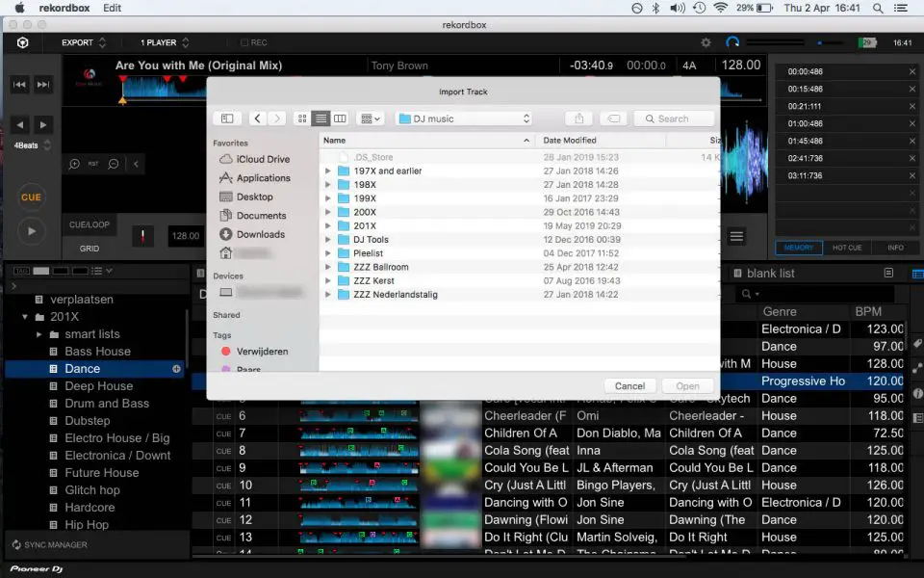Click the share icon in dialog toolbar
The image size is (924, 578).
(x=578, y=118)
